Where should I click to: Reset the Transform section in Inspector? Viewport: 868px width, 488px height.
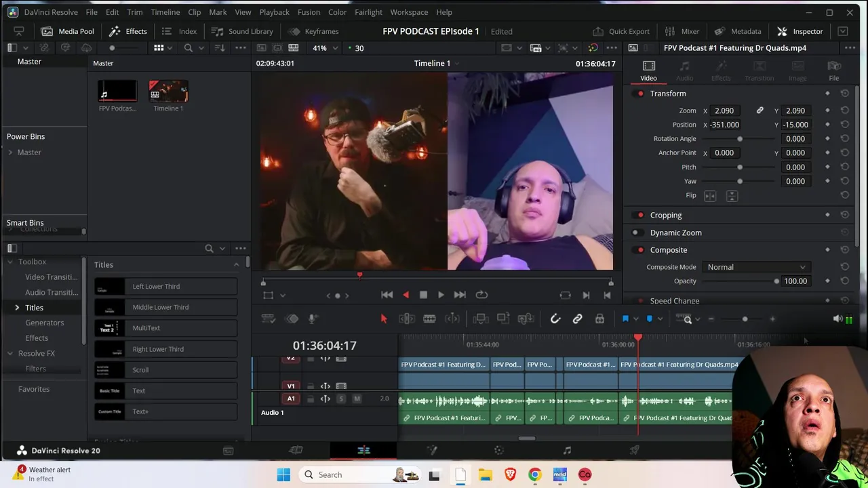[844, 94]
